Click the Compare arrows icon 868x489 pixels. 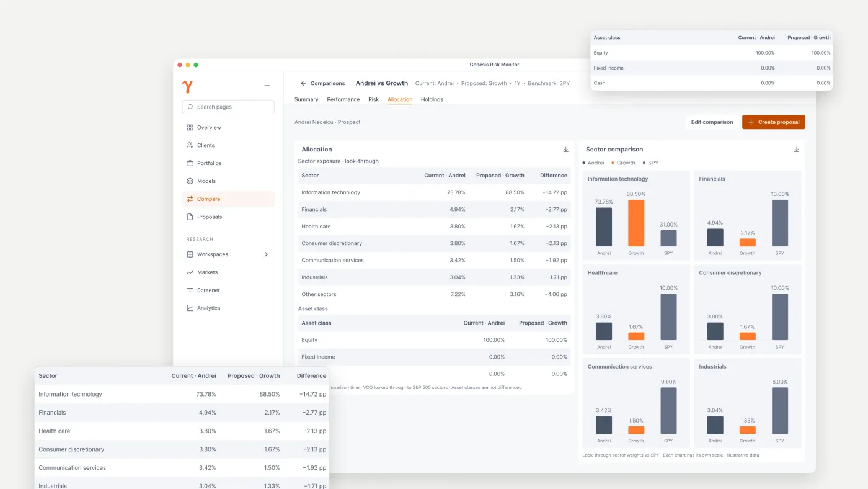tap(190, 199)
